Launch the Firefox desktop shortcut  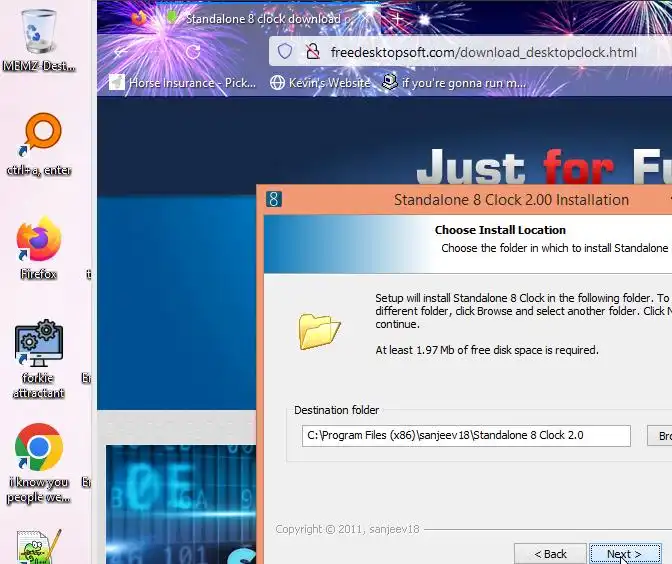(x=39, y=248)
